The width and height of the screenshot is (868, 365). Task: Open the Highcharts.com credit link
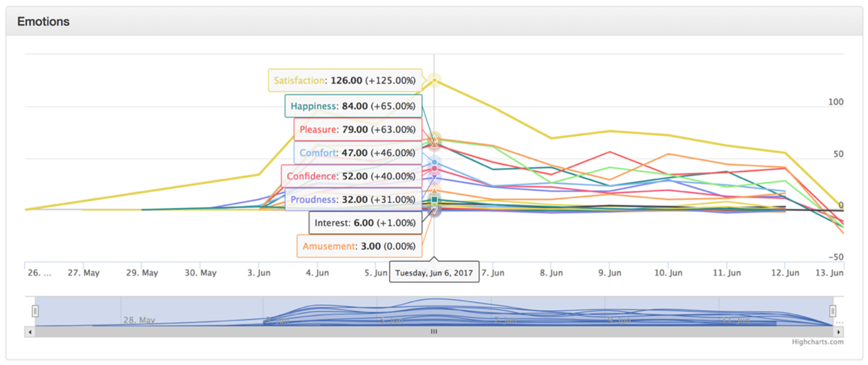click(818, 342)
